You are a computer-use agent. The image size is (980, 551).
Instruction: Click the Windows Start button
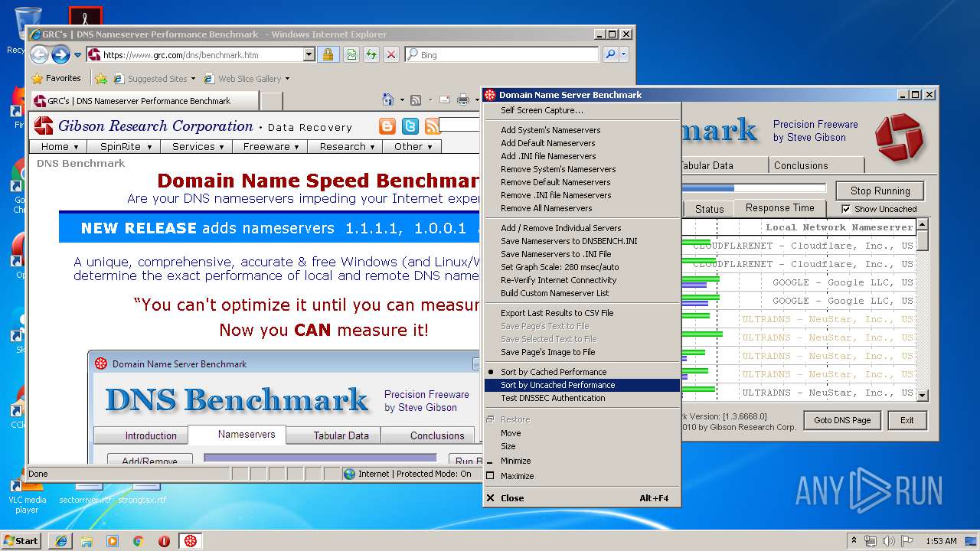click(21, 540)
